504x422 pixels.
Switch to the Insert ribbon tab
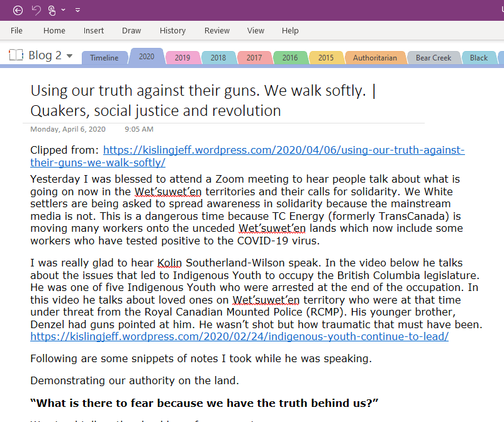tap(94, 30)
